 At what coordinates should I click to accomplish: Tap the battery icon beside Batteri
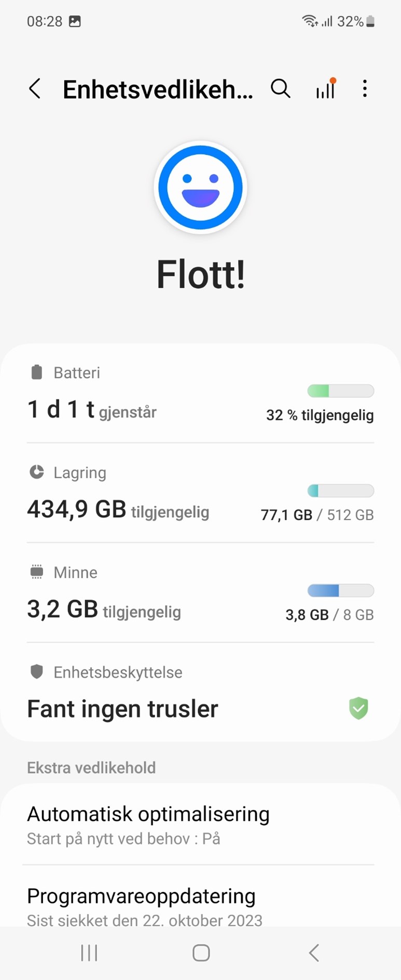(36, 372)
